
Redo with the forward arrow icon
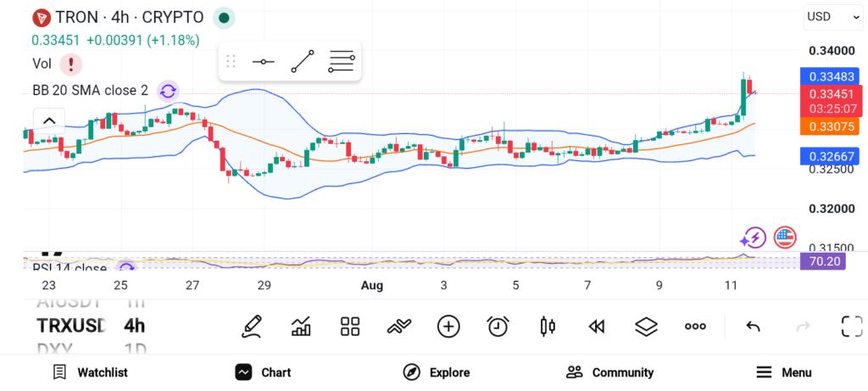pyautogui.click(x=803, y=327)
